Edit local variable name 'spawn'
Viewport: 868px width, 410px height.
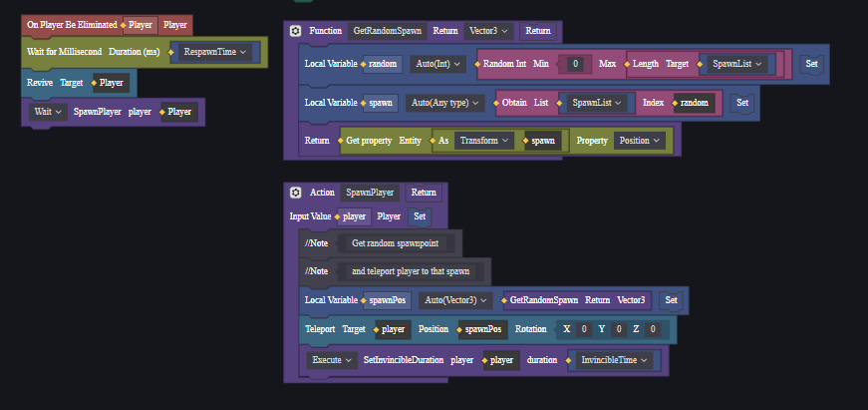click(380, 103)
